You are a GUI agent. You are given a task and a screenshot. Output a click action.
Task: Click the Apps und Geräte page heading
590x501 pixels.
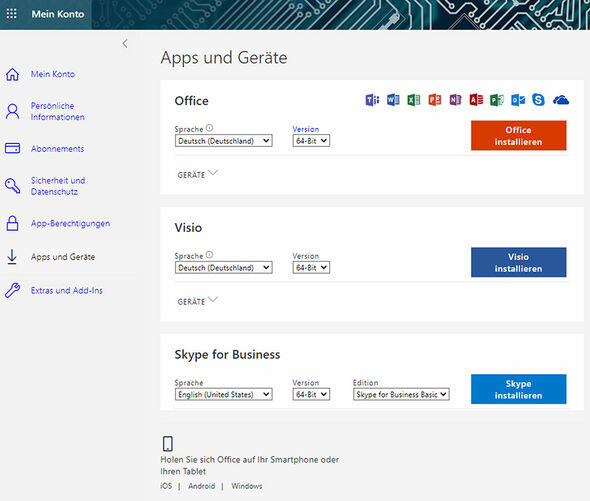click(x=224, y=58)
